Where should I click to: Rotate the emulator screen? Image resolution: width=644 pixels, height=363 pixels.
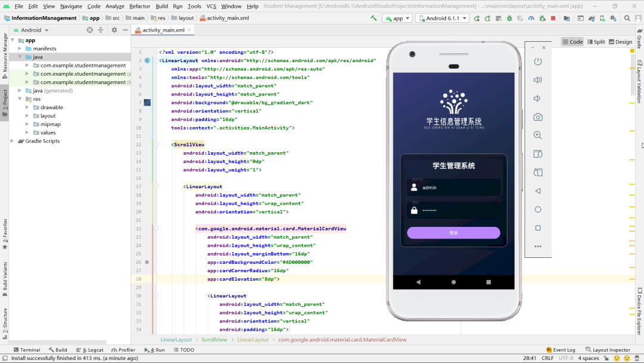click(x=538, y=154)
